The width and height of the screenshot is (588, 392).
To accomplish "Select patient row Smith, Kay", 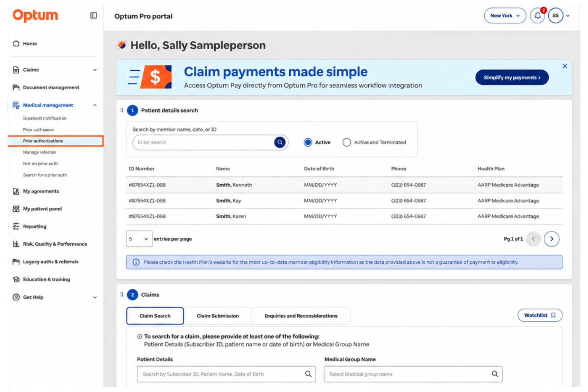I will pos(344,201).
